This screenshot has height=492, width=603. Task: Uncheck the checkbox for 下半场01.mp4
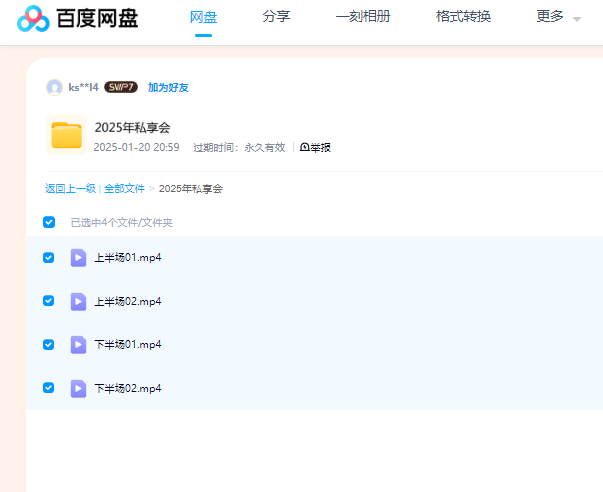pos(48,344)
